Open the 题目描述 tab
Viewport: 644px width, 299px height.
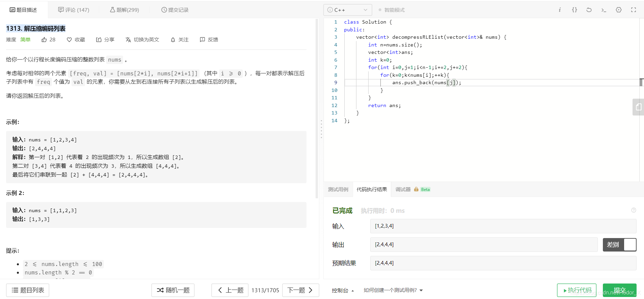(24, 10)
